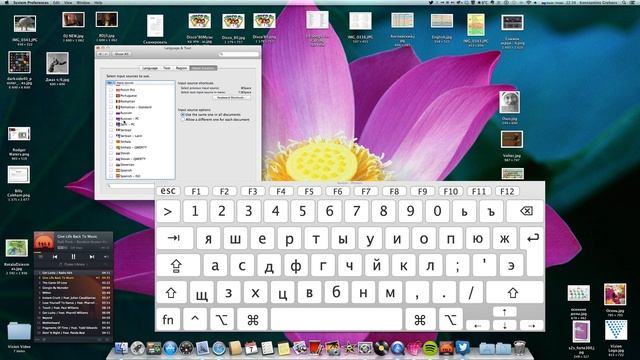Open Finder from the Dock

[x=121, y=348]
